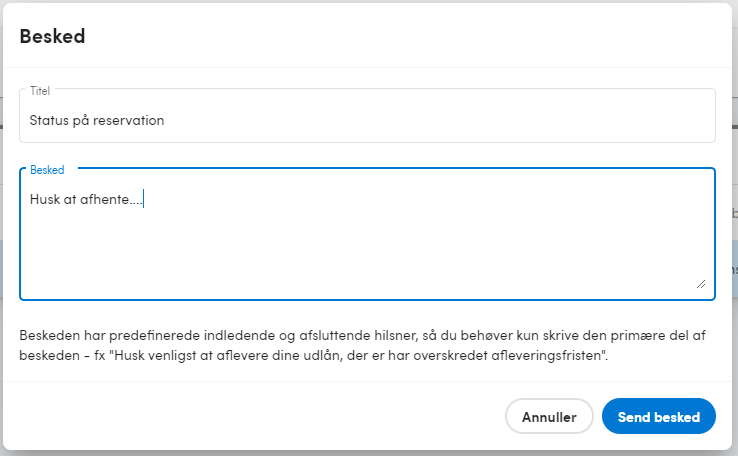Image resolution: width=738 pixels, height=456 pixels.
Task: Click the word 'afhente' in the message
Action: pyautogui.click(x=104, y=200)
